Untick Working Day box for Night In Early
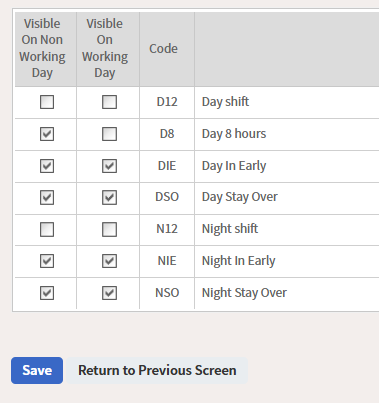Image resolution: width=379 pixels, height=403 pixels. tap(109, 261)
